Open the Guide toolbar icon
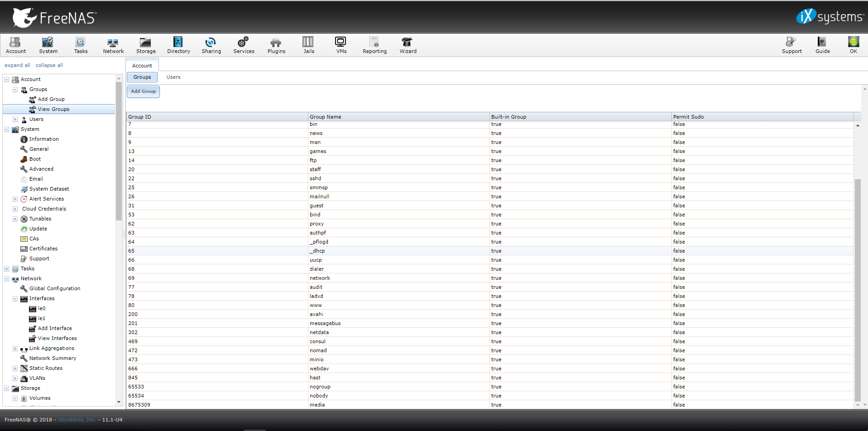 [x=822, y=45]
